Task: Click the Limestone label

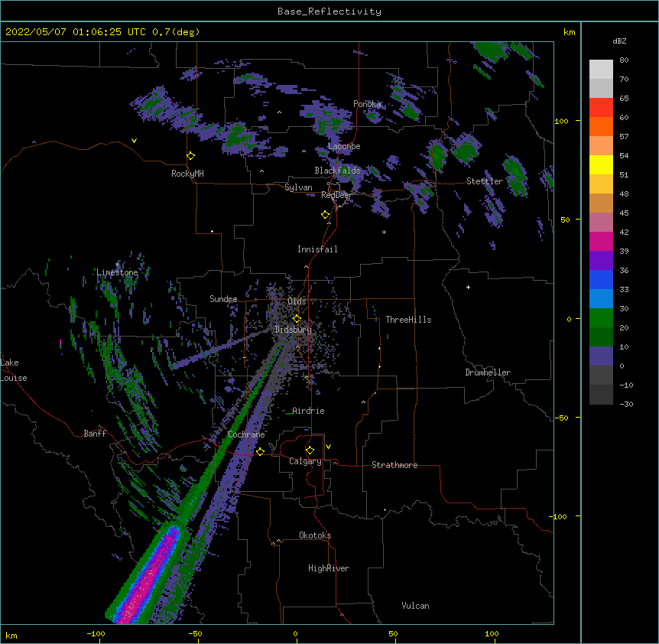Action: pos(117,272)
